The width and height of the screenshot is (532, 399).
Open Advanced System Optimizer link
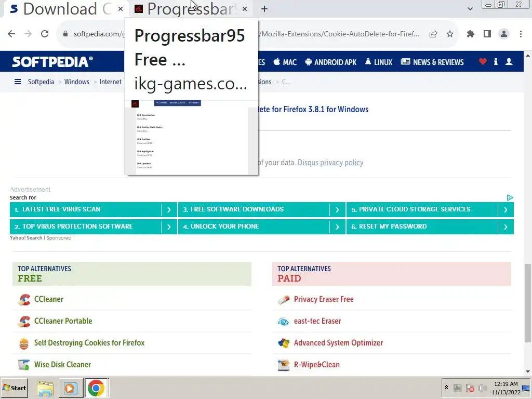(x=338, y=343)
